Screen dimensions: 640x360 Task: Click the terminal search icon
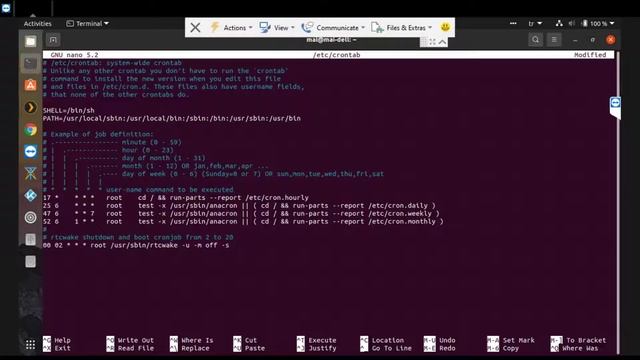tap(536, 40)
